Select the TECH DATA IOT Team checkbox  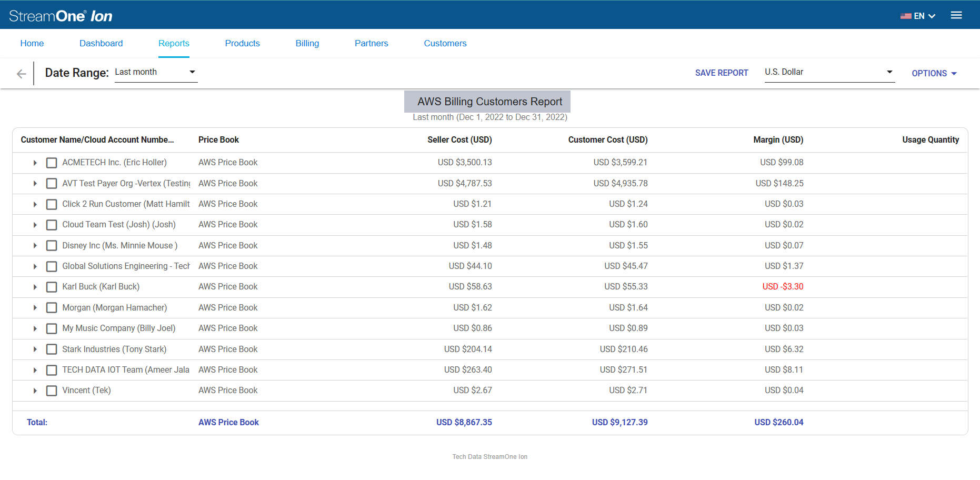tap(52, 370)
